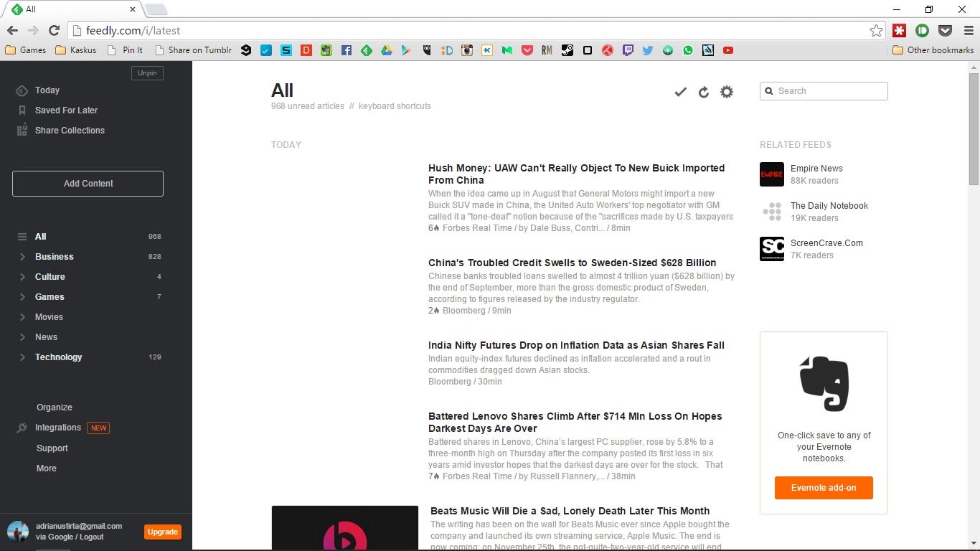Reload the page with browser refresh button
980x551 pixels.
[x=54, y=30]
